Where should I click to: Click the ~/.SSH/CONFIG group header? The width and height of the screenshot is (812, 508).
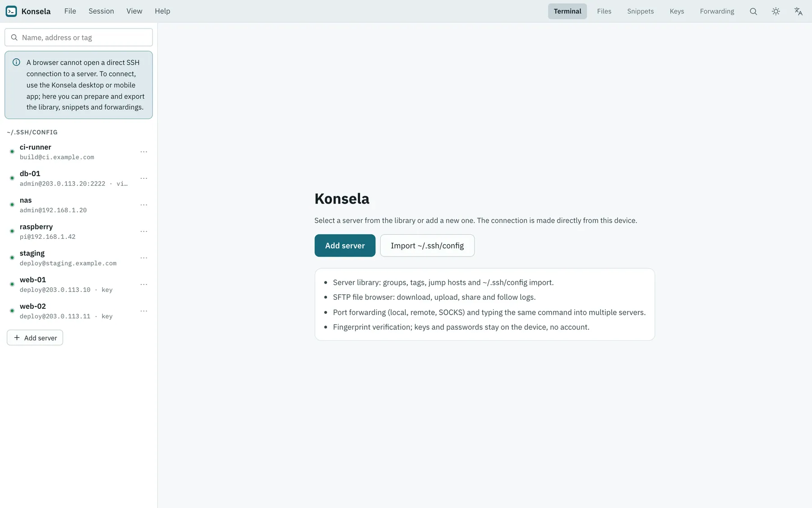pyautogui.click(x=32, y=132)
